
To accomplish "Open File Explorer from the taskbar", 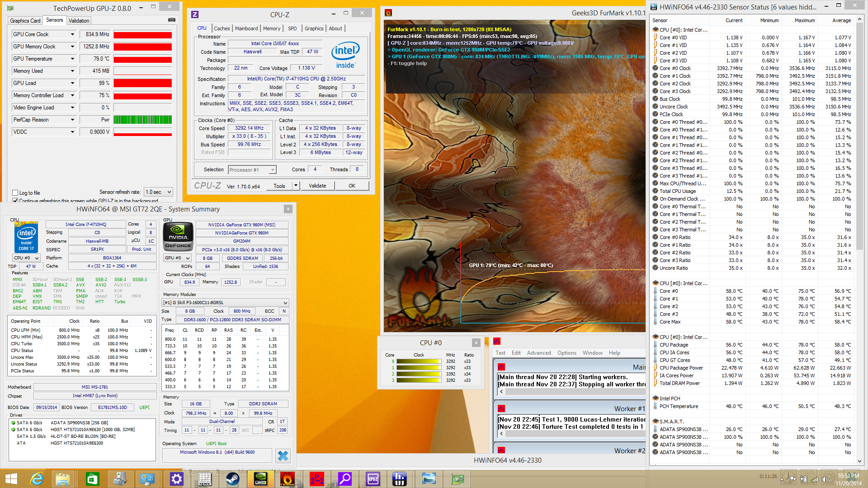I will click(63, 479).
